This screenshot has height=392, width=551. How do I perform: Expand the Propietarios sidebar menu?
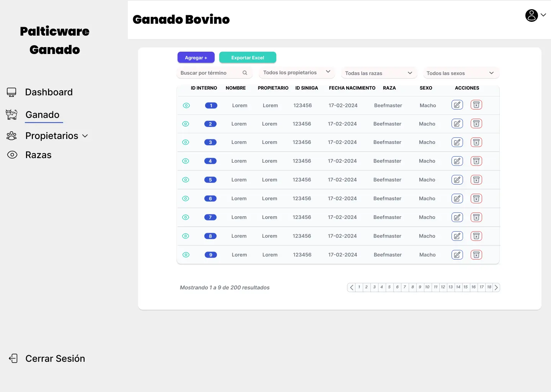[86, 136]
